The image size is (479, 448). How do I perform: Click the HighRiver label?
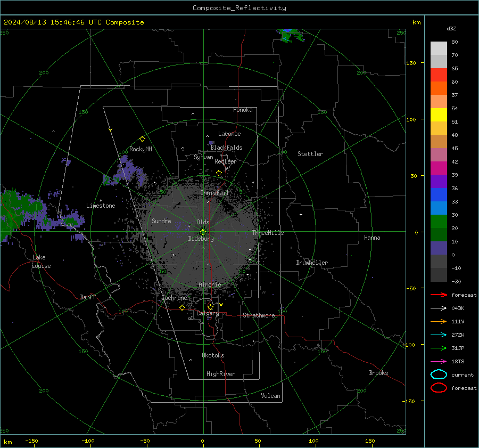[221, 374]
